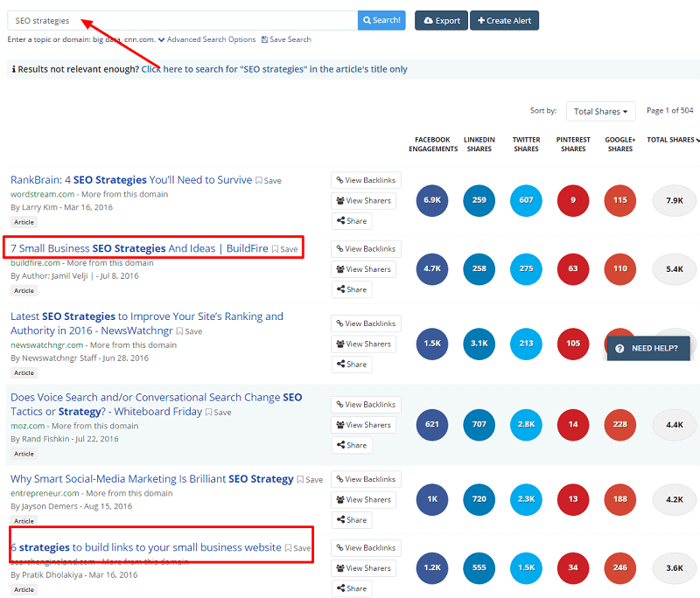Viewport: 700px width, 598px height.
Task: Share the entrepreneur.com article
Action: pos(352,519)
